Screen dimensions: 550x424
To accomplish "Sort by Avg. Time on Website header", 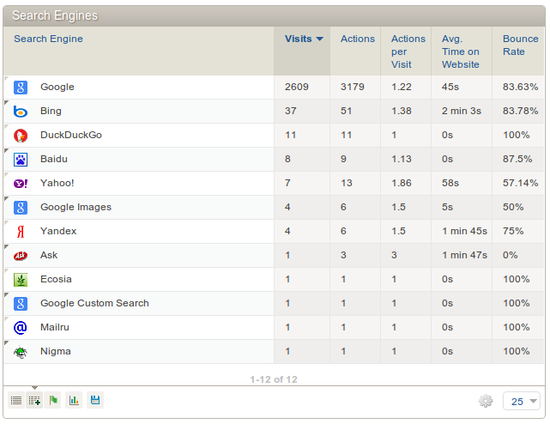I will (x=460, y=52).
